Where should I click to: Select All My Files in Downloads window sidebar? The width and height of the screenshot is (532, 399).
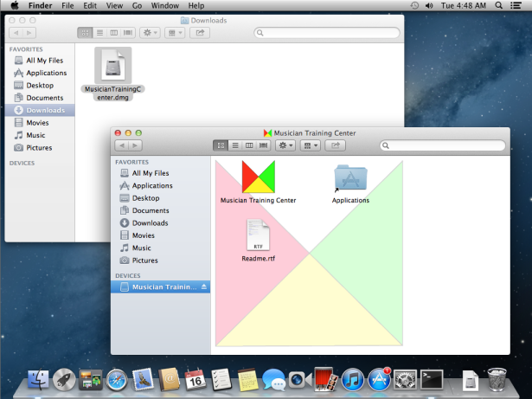point(40,61)
